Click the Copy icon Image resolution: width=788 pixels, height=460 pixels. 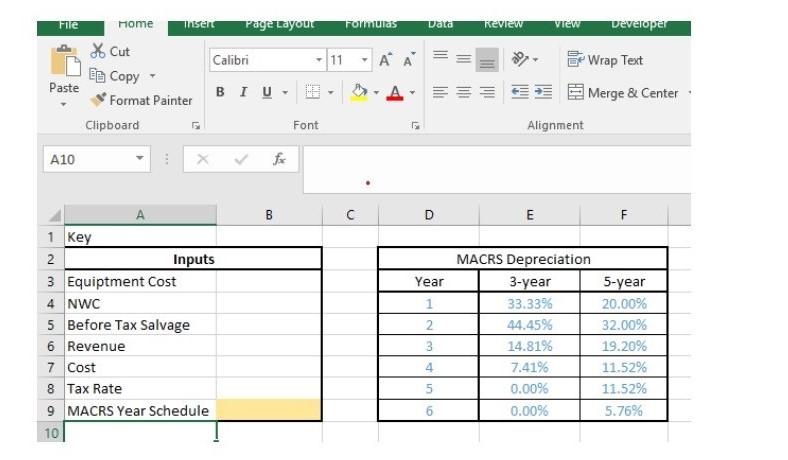(97, 75)
